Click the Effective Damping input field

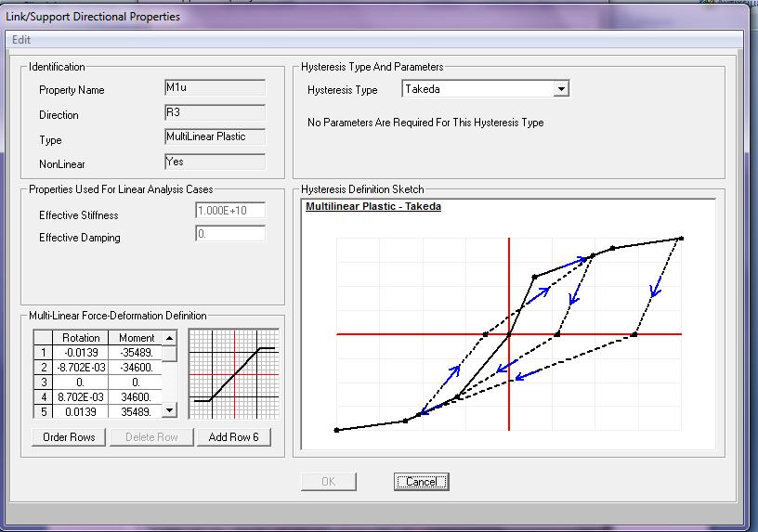click(230, 234)
